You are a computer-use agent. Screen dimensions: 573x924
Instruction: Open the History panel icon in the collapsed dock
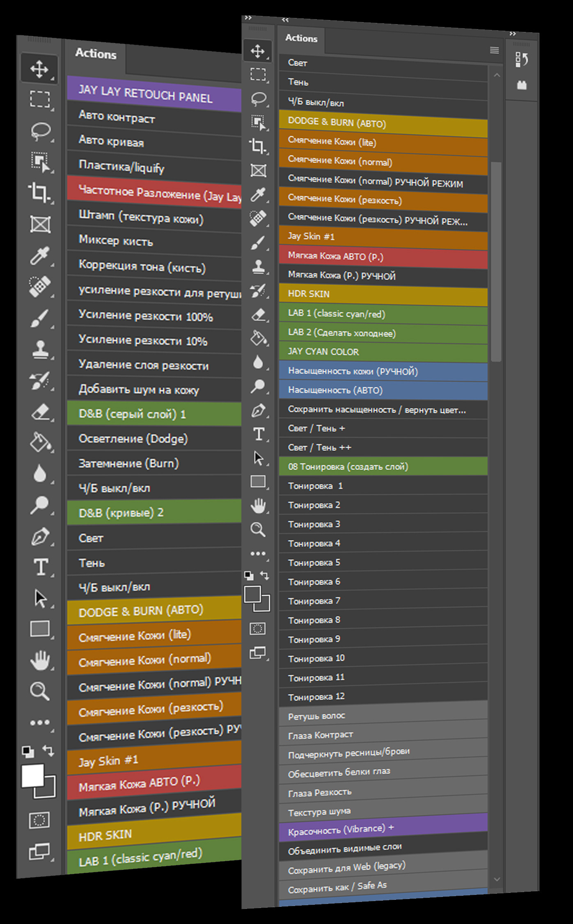521,60
